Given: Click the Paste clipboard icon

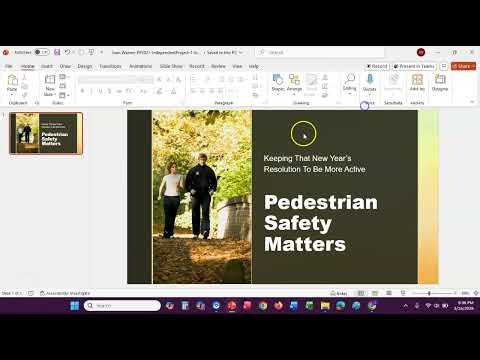Looking at the screenshot, I should tap(12, 80).
